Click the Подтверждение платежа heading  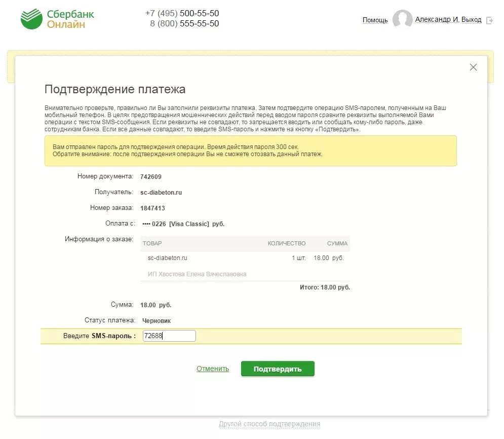point(115,89)
